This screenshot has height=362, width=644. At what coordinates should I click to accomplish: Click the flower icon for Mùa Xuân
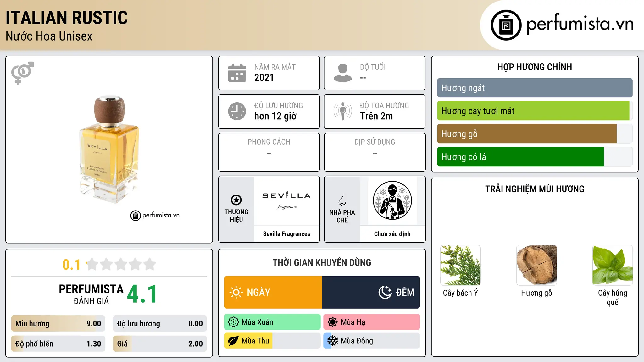[233, 322]
